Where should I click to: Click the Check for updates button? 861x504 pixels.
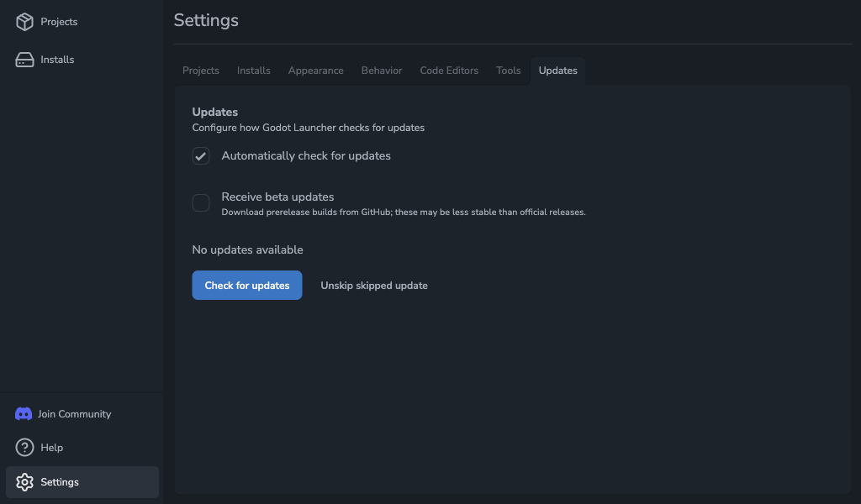(247, 285)
